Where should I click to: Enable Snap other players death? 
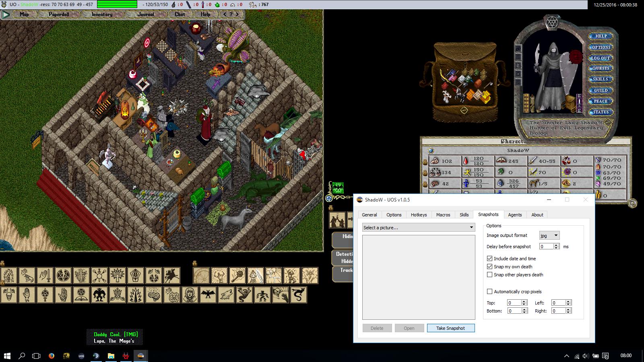coord(489,275)
